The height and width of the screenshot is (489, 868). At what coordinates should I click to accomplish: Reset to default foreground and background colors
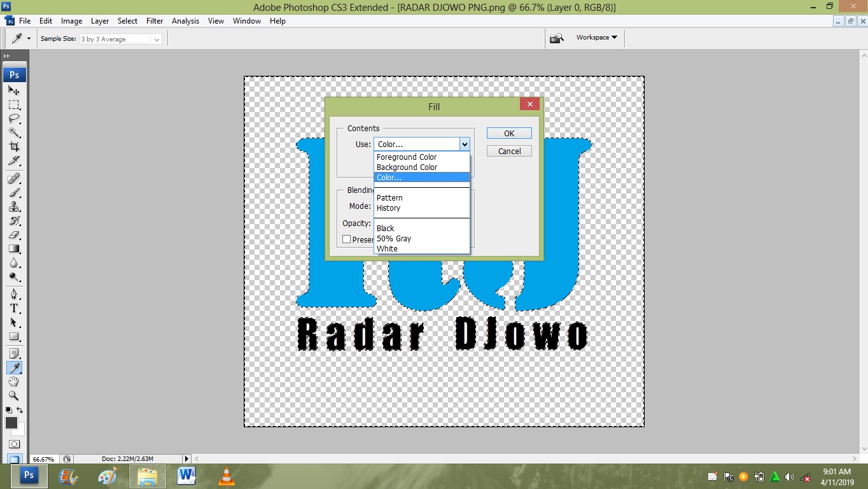9,410
